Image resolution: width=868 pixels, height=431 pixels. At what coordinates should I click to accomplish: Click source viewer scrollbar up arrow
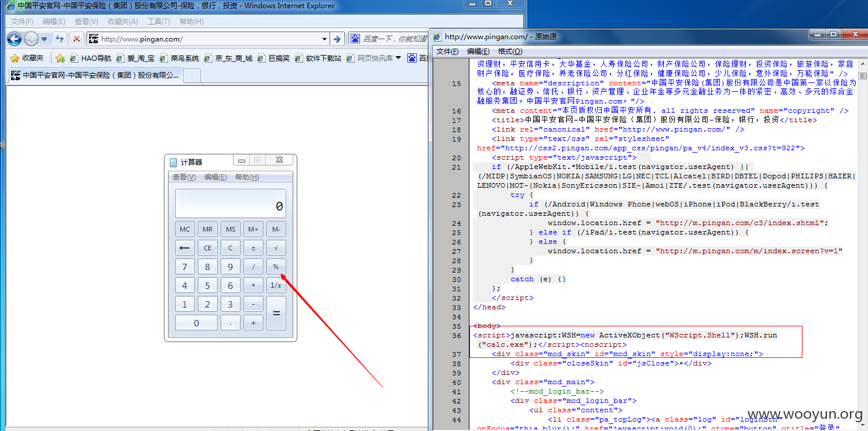click(x=862, y=64)
